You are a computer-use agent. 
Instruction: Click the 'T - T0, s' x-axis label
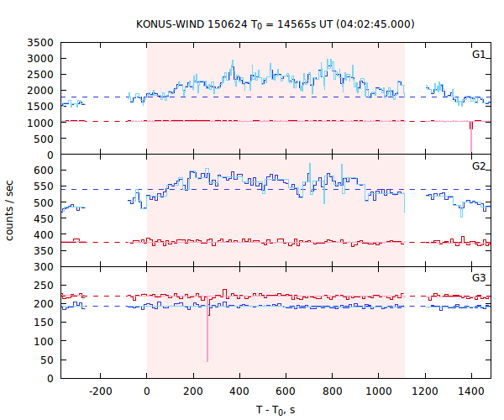(276, 411)
